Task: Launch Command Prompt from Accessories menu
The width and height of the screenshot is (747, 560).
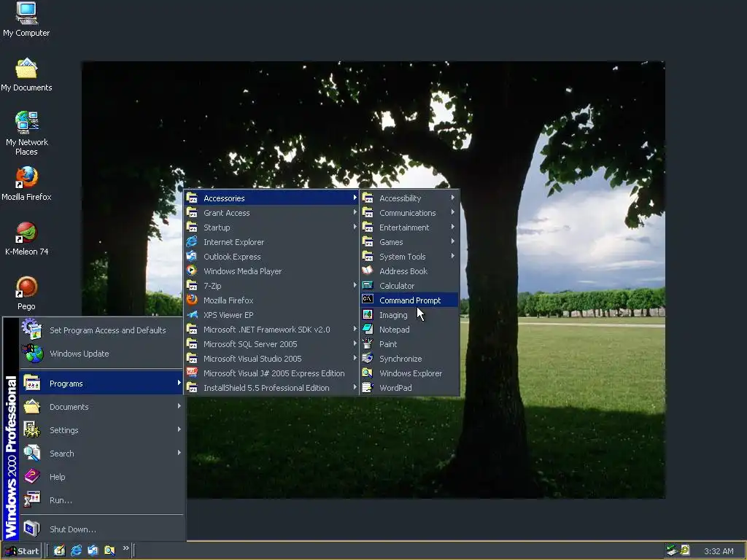Action: [410, 300]
